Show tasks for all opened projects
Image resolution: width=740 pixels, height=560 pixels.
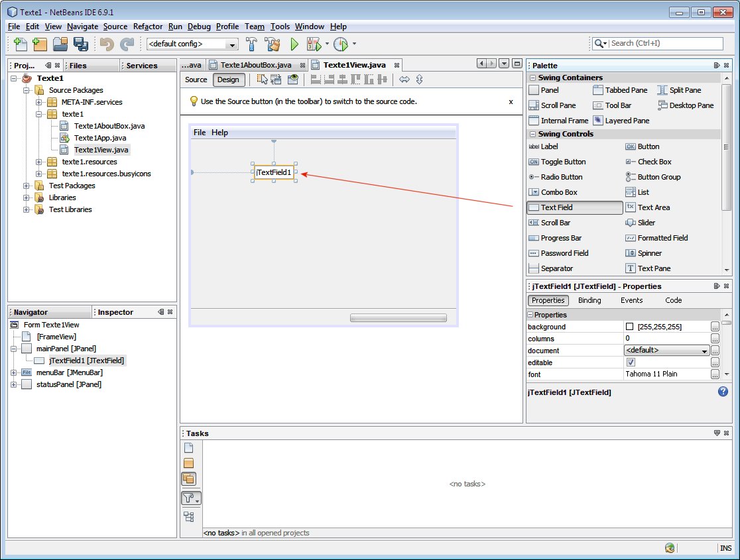(x=189, y=479)
